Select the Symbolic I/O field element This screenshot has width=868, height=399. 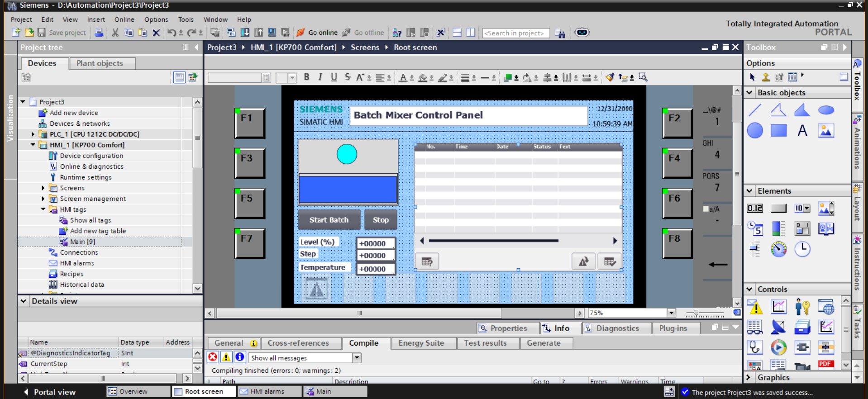pos(802,208)
